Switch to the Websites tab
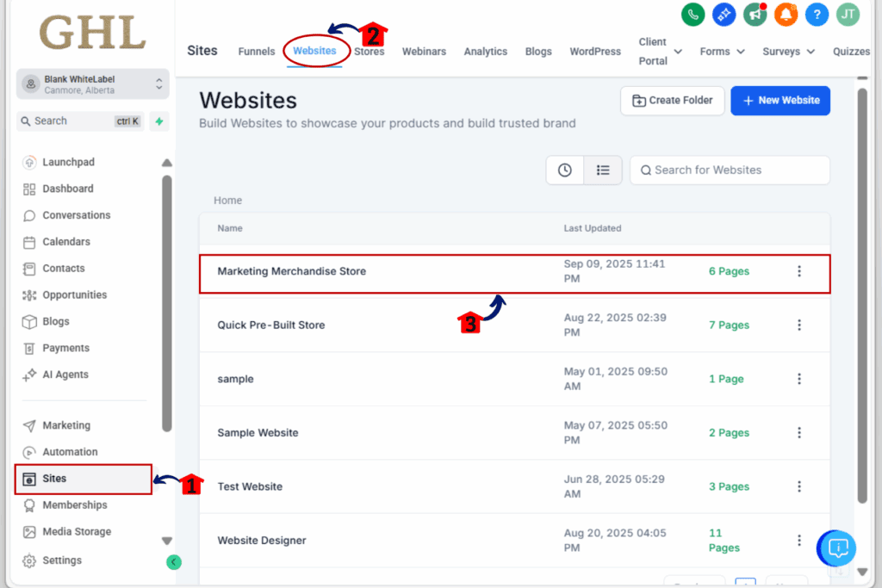Viewport: 882px width, 588px height. coord(314,51)
